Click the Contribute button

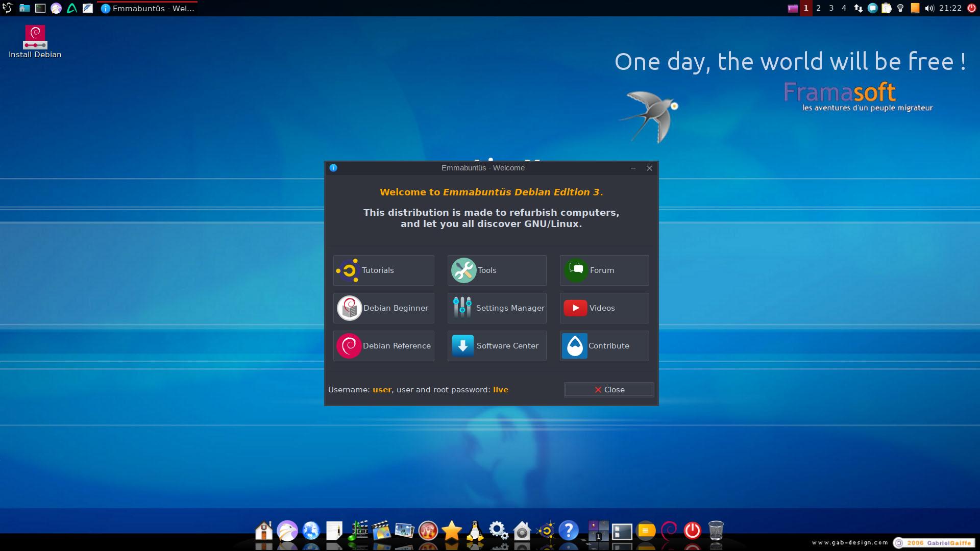point(604,346)
